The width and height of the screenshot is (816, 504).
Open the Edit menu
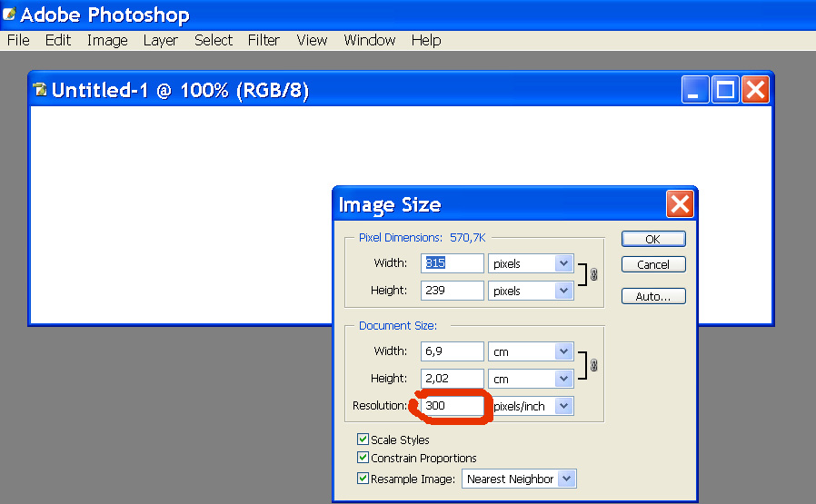pyautogui.click(x=58, y=40)
